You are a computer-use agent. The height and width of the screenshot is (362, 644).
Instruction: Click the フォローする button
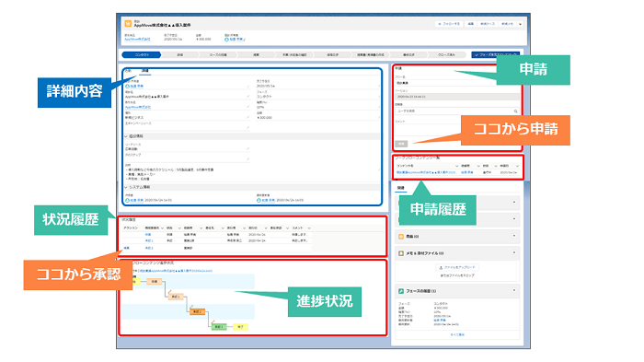449,24
